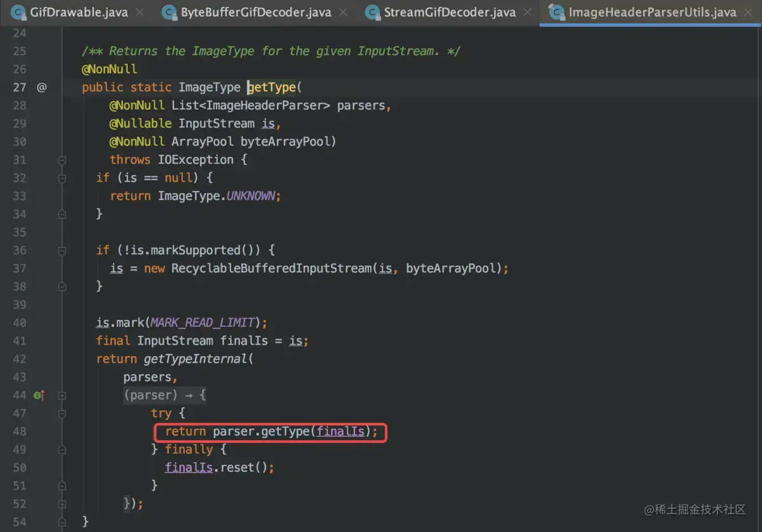Click the @NonNull annotation on line 26

[x=109, y=69]
